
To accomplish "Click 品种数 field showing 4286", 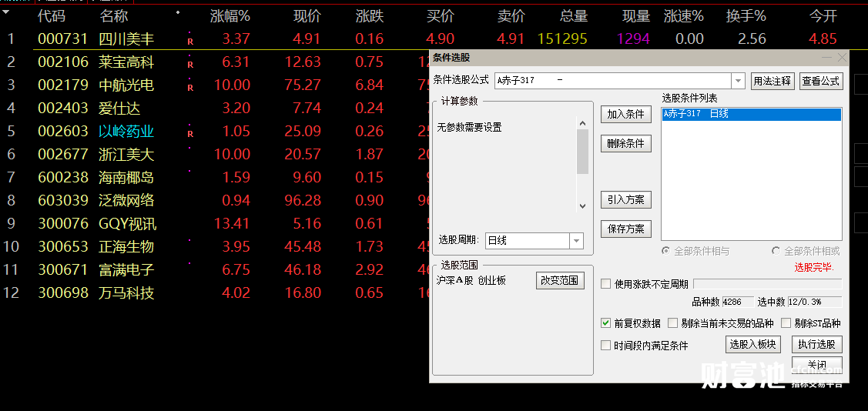I will pyautogui.click(x=738, y=302).
